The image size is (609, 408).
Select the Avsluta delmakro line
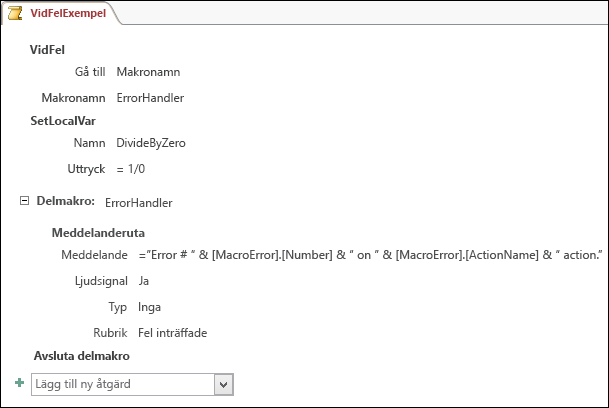[82, 356]
